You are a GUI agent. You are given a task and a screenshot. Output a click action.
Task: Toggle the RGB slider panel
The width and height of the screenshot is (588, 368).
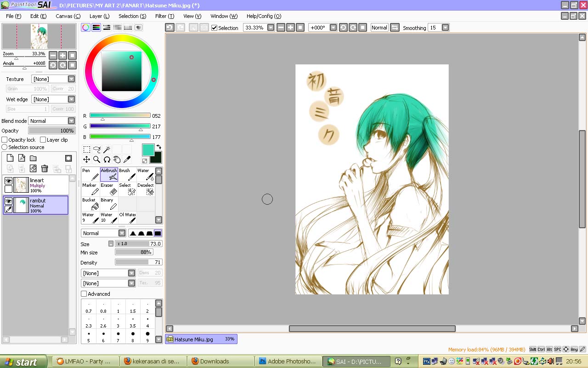coord(96,28)
